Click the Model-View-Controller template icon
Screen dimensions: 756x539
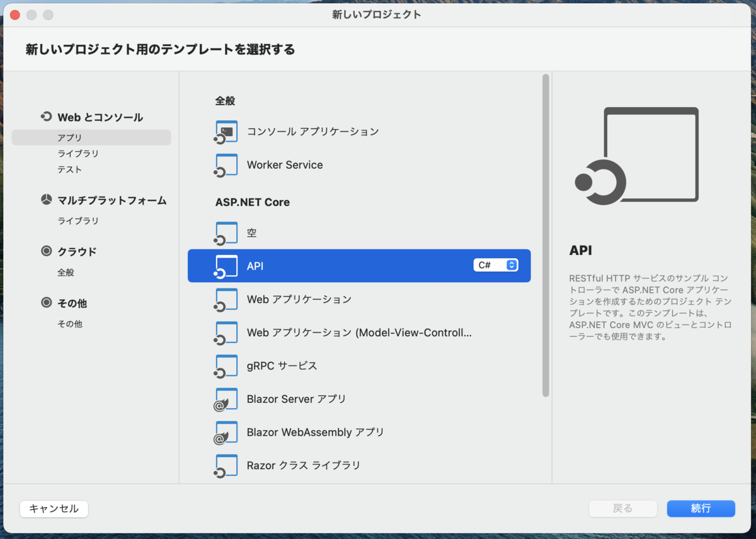pyautogui.click(x=226, y=332)
